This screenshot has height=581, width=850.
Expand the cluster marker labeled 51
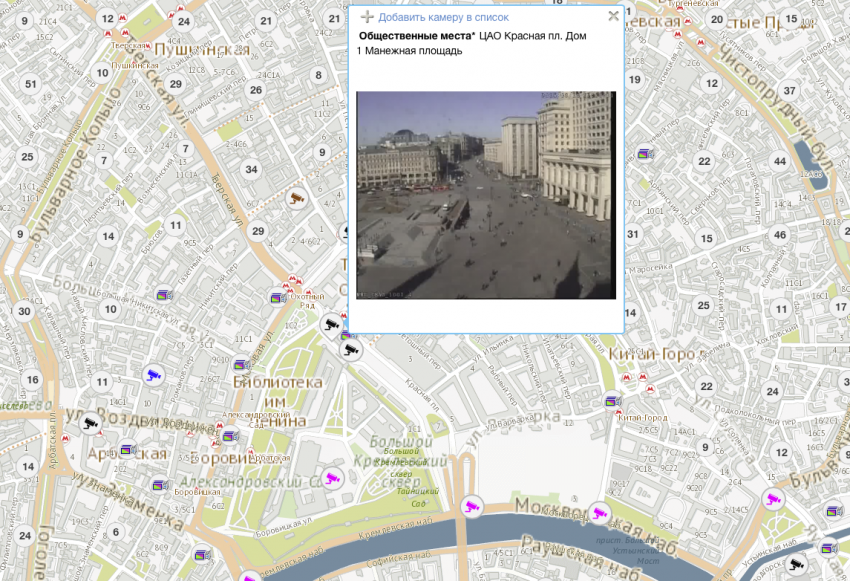point(30,84)
